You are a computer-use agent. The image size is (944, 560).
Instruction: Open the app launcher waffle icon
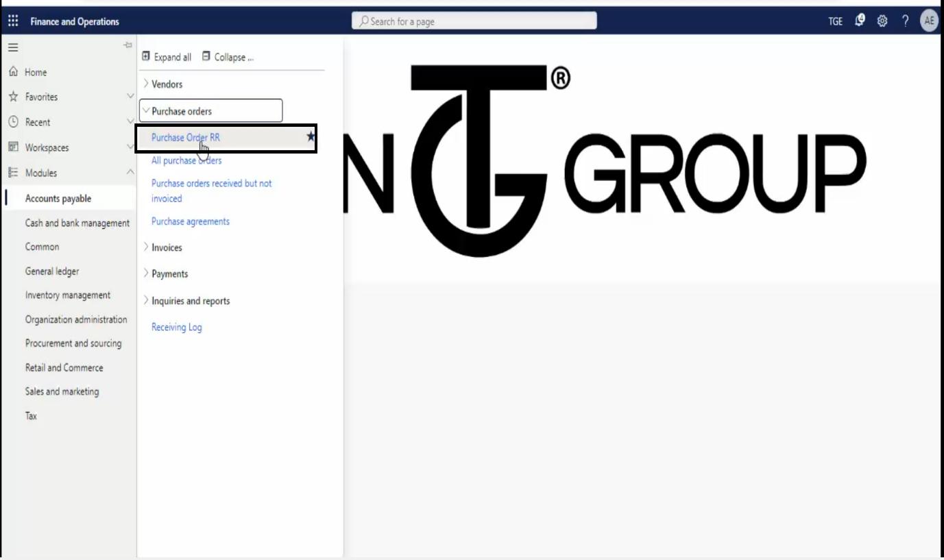click(13, 21)
